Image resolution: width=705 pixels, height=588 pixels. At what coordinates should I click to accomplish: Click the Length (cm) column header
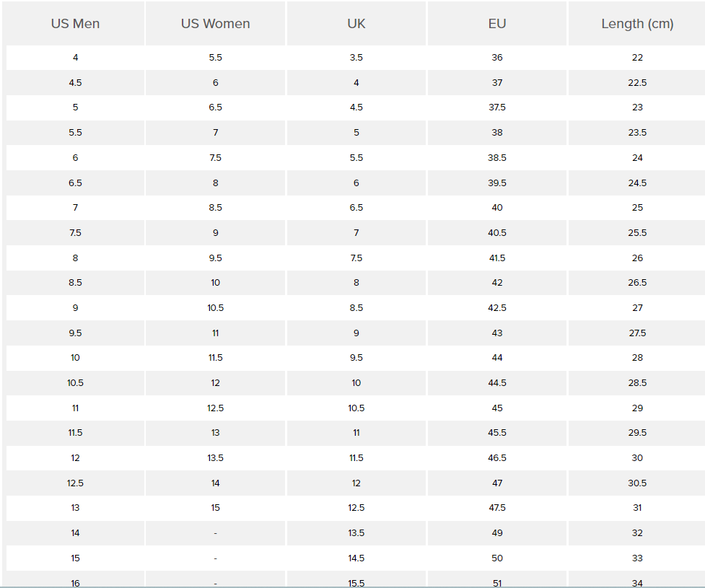[637, 23]
